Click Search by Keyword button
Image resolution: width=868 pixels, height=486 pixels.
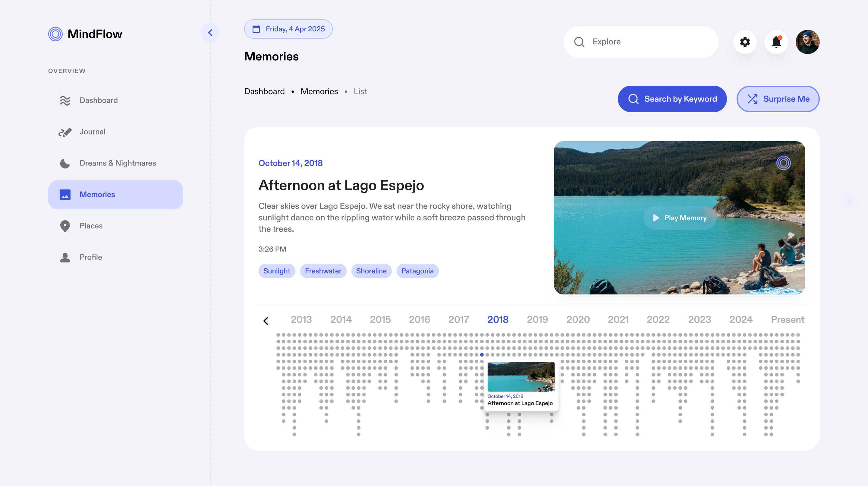(x=672, y=99)
